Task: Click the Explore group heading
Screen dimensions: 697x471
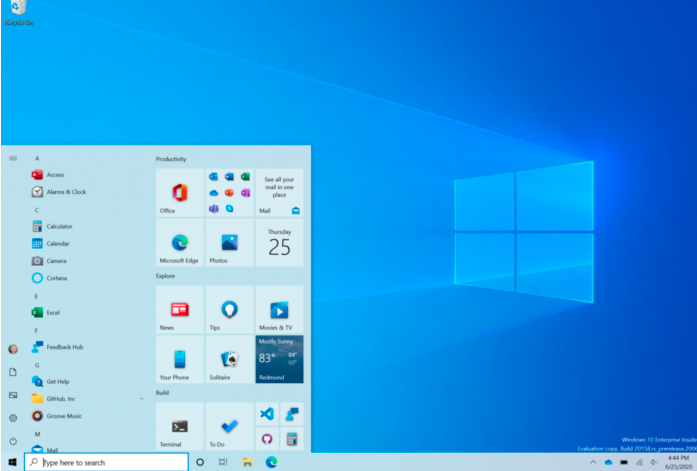Action: point(165,276)
